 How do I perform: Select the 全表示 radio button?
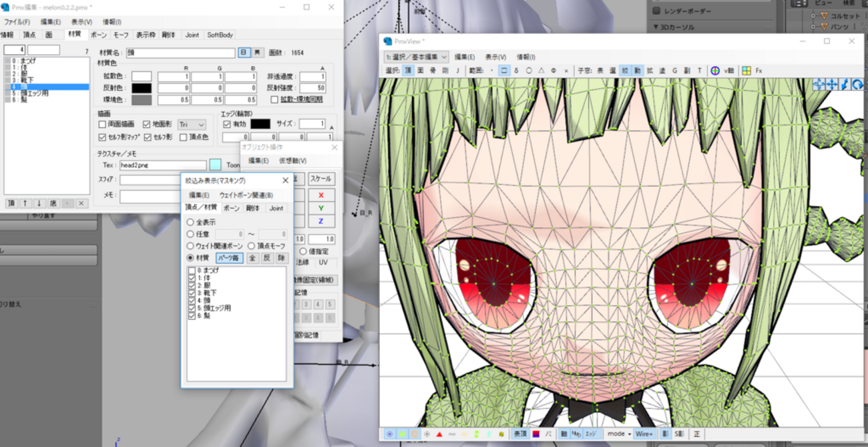[190, 222]
